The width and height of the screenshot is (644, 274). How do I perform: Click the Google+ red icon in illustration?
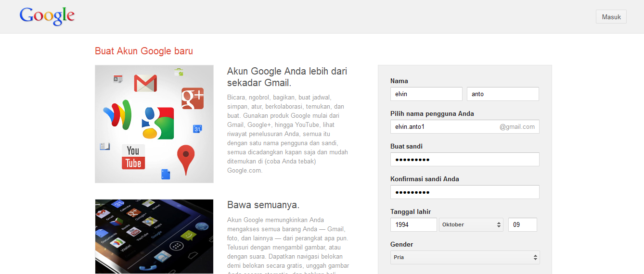pyautogui.click(x=193, y=98)
